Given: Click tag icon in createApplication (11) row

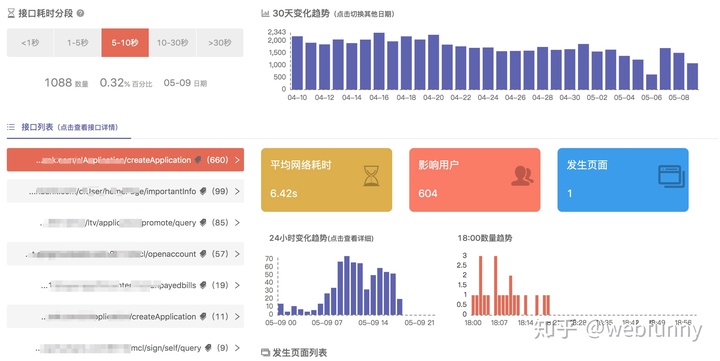Looking at the screenshot, I should click(x=203, y=316).
